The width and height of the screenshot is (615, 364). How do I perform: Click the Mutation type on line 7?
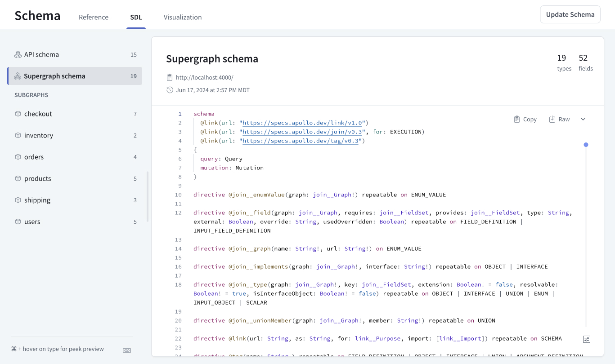(249, 168)
